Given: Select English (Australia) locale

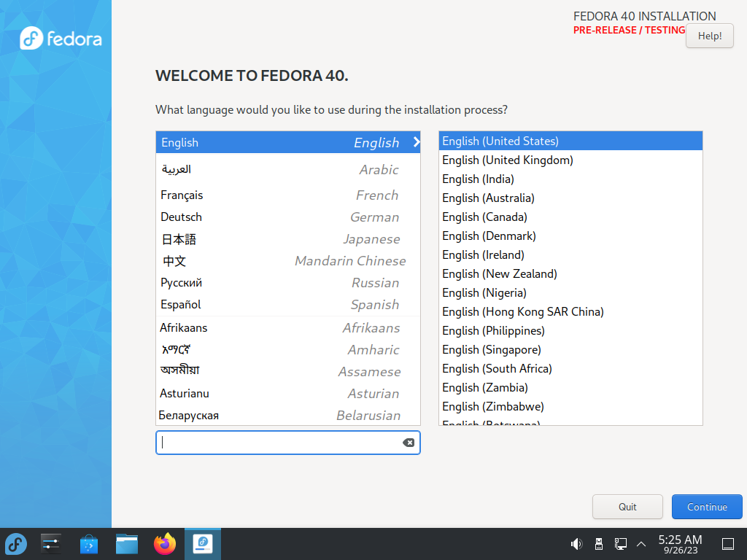Looking at the screenshot, I should 570,198.
